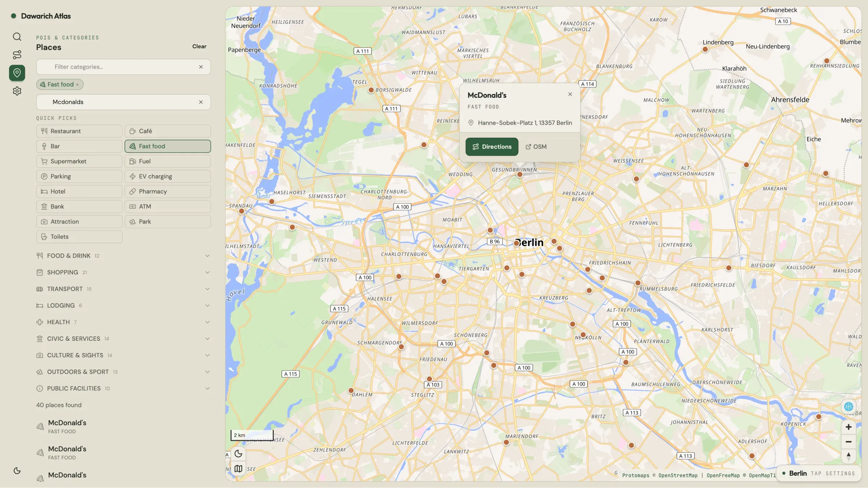Zoom out with the minus button
Screen dimensions: 868x488
coord(848,442)
